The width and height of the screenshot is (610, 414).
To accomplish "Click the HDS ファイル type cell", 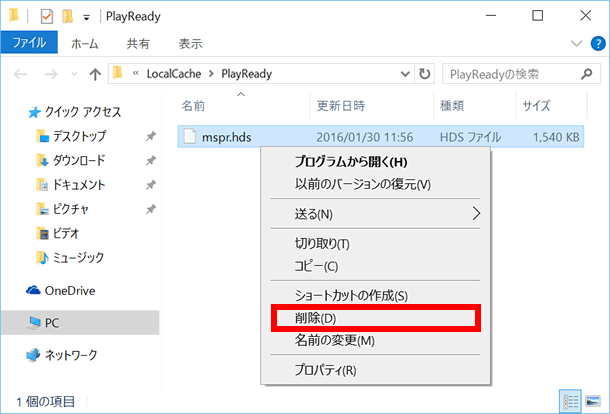I will (x=470, y=137).
